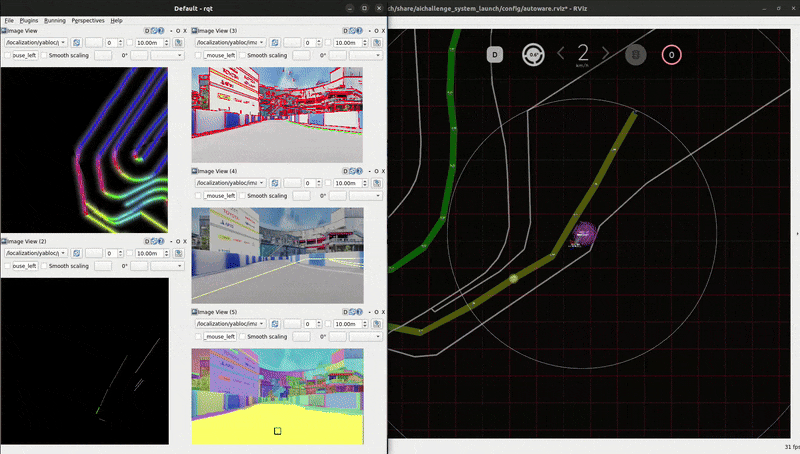Open help icon of Image View (3)

click(360, 31)
